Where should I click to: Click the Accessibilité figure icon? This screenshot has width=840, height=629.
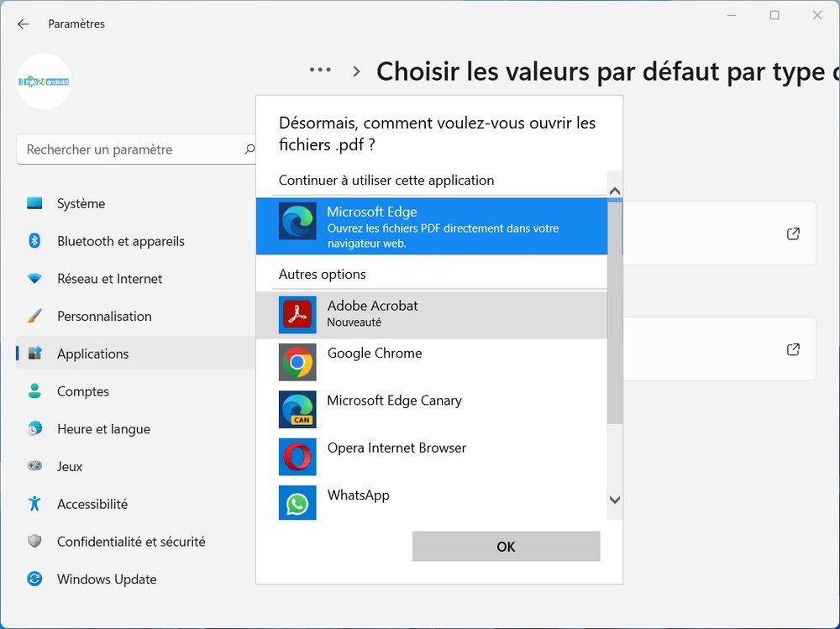tap(34, 504)
